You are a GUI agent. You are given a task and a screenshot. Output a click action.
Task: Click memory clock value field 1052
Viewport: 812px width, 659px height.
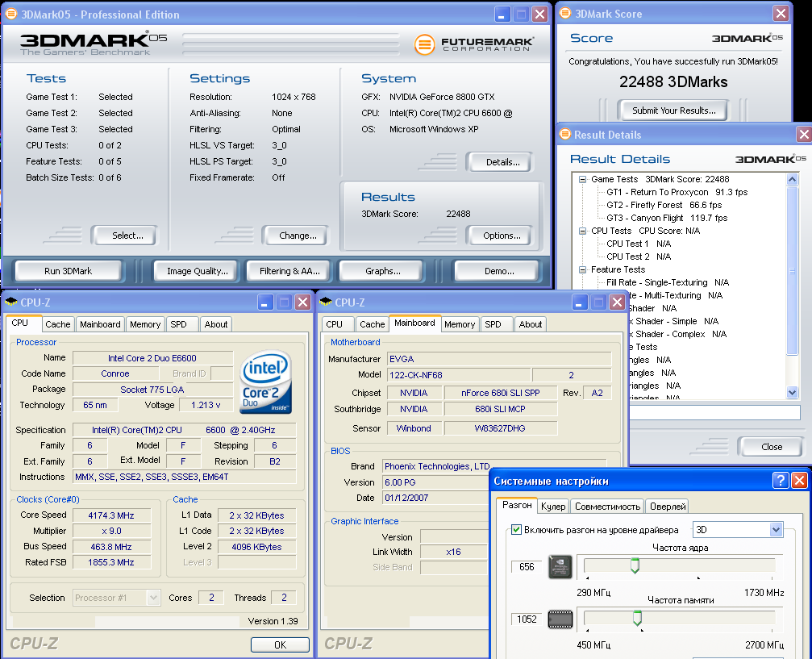(527, 619)
